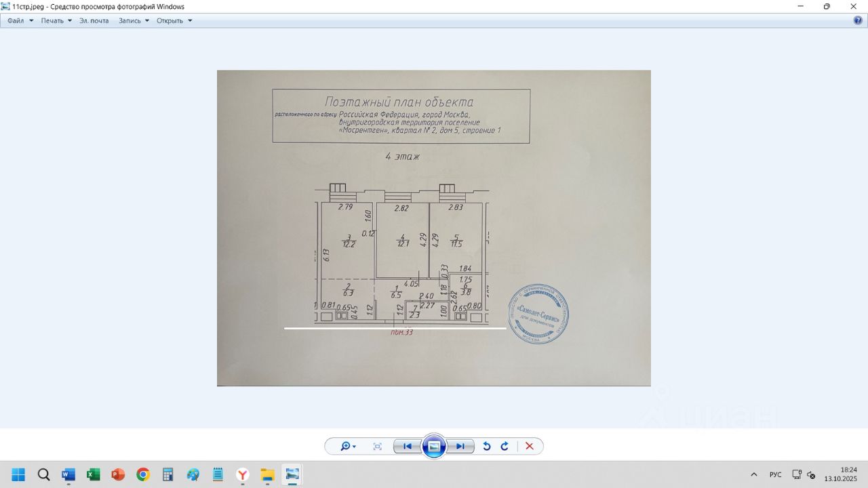The height and width of the screenshot is (488, 868).
Task: Rotate the image clockwise
Action: [505, 446]
